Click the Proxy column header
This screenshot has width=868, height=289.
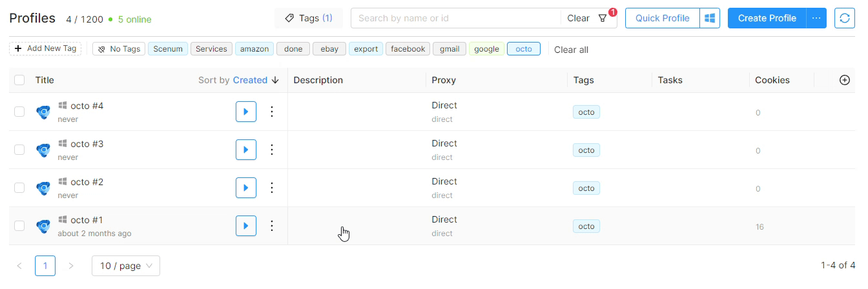click(444, 80)
